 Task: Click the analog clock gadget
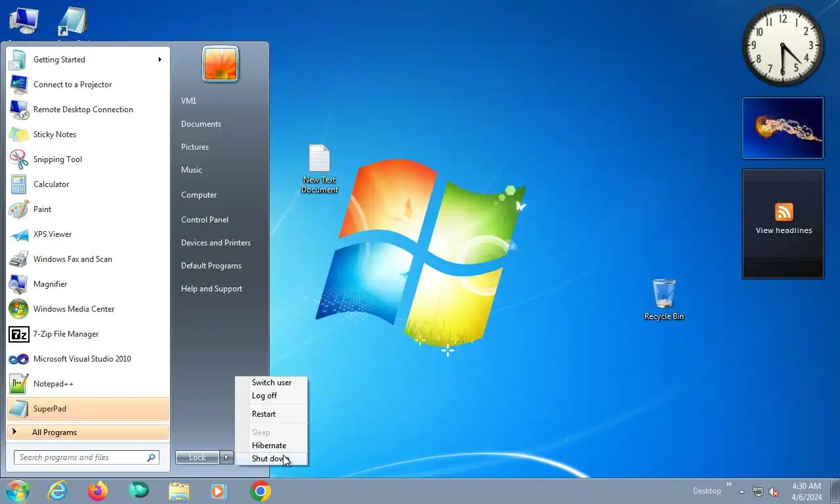point(783,45)
